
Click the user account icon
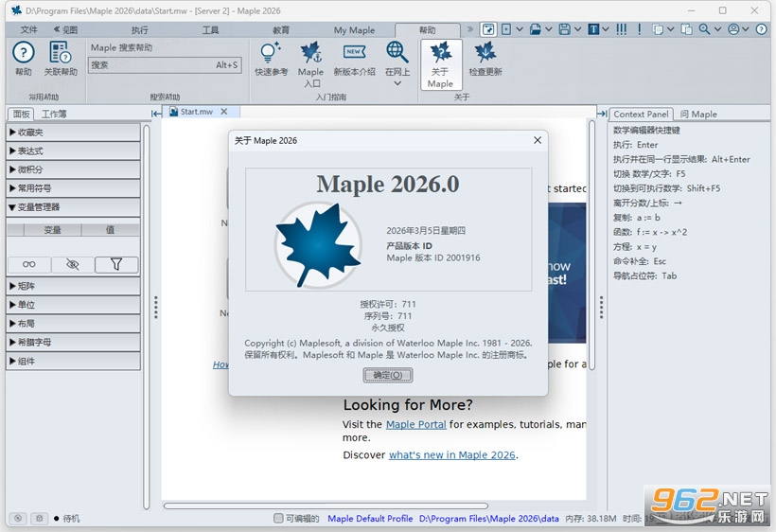(733, 29)
